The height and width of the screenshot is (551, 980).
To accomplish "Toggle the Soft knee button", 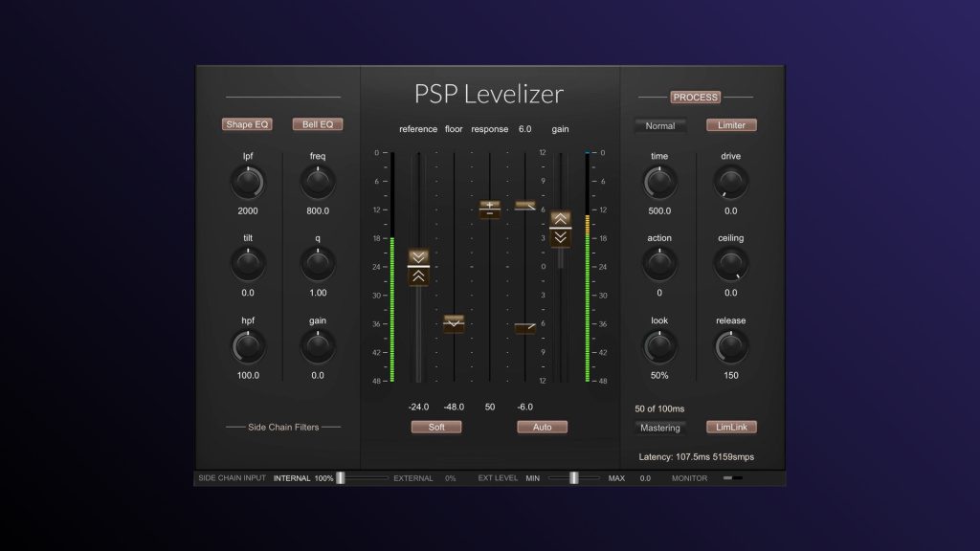I will [x=436, y=428].
